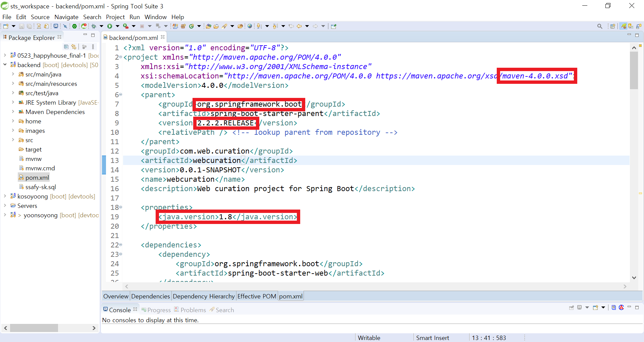Screen dimensions: 644x342
Task: Expand the src/main/java folder
Action: point(13,74)
